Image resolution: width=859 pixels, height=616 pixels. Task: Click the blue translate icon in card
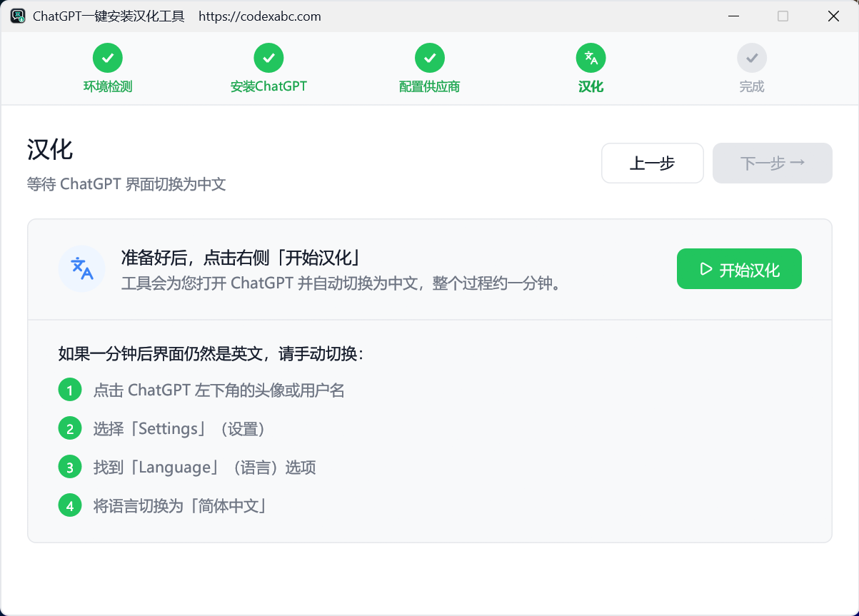tap(82, 269)
